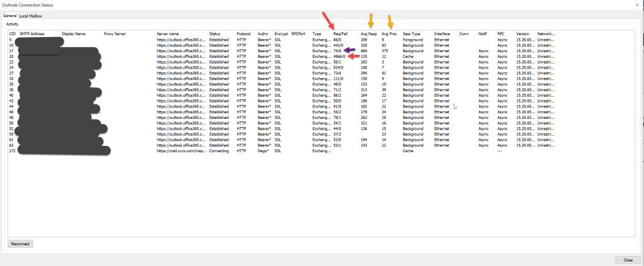Open the General tab
Screen dimensions: 644x266
tap(9, 15)
